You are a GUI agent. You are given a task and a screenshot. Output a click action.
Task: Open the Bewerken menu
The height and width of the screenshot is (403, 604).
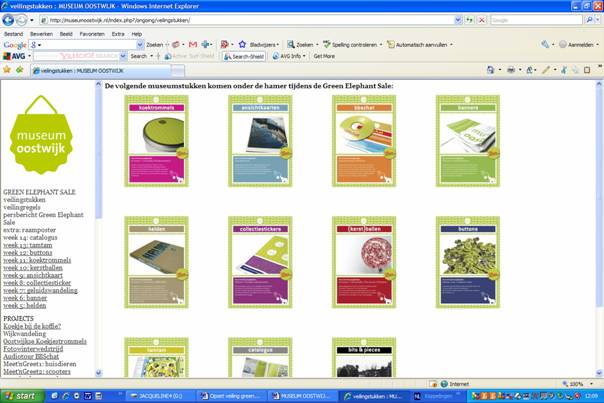tap(41, 34)
